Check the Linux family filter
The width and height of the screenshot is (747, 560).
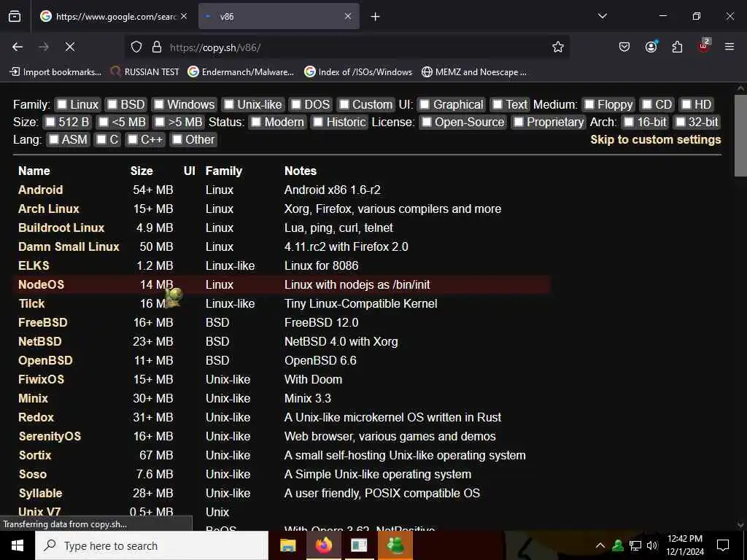62,104
